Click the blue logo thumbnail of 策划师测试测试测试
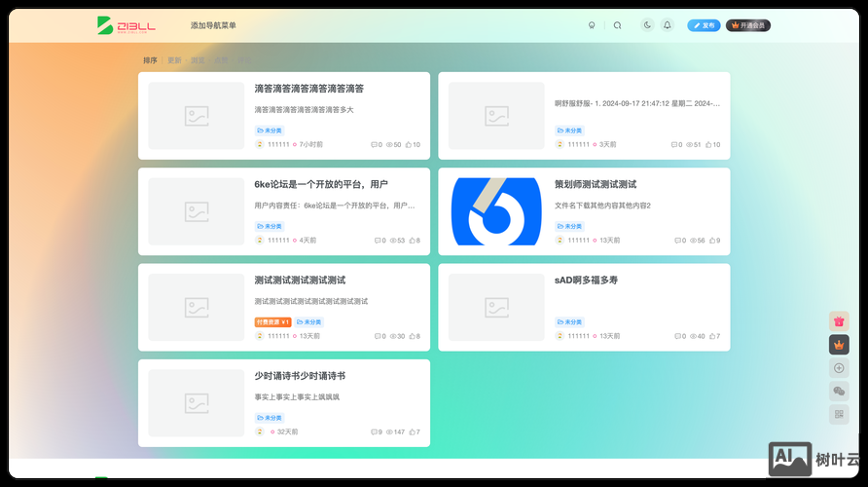The image size is (868, 487). (x=496, y=211)
